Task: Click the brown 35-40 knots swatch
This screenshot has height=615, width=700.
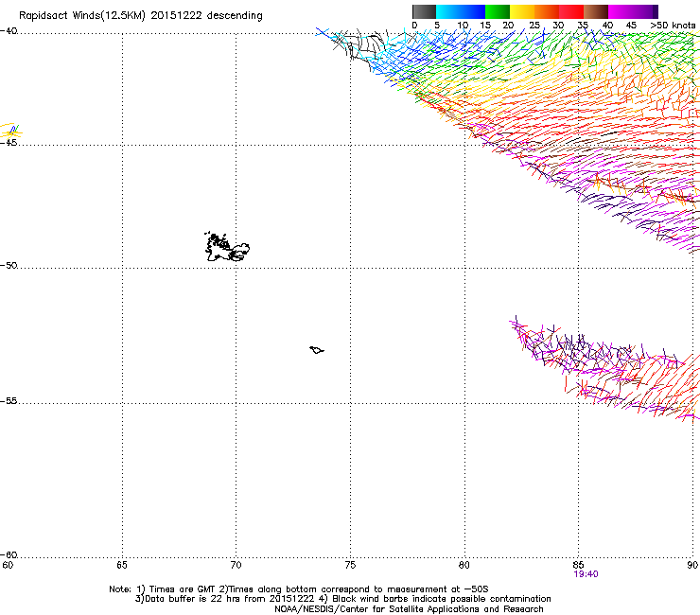Action: 596,11
